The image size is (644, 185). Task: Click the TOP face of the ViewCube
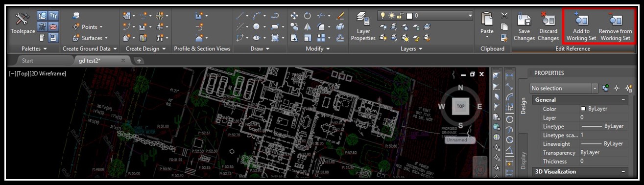460,106
